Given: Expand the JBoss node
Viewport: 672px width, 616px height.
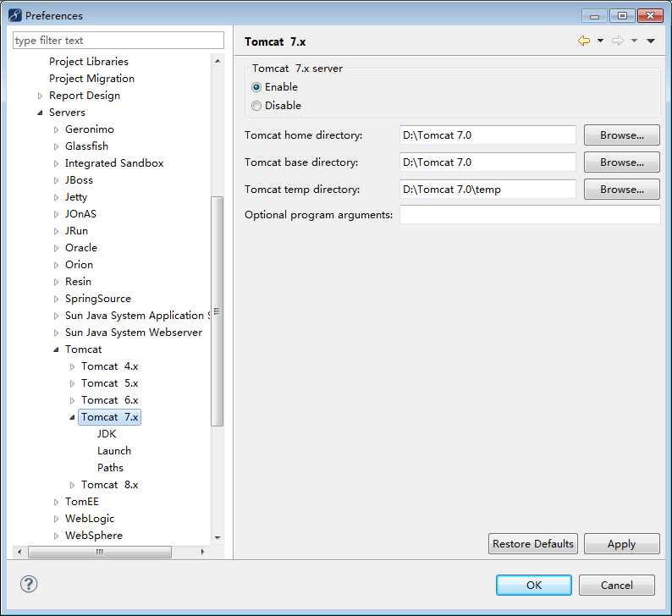Looking at the screenshot, I should click(56, 180).
